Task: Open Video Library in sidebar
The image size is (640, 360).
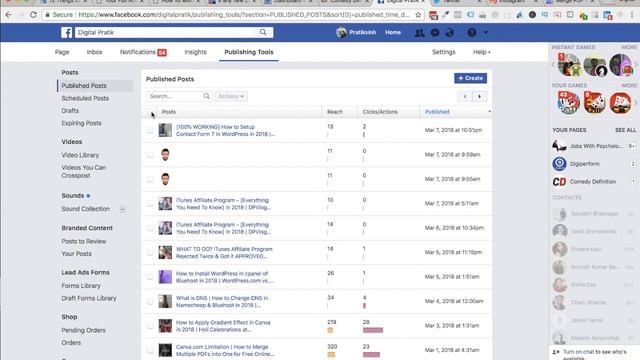Action: click(80, 155)
